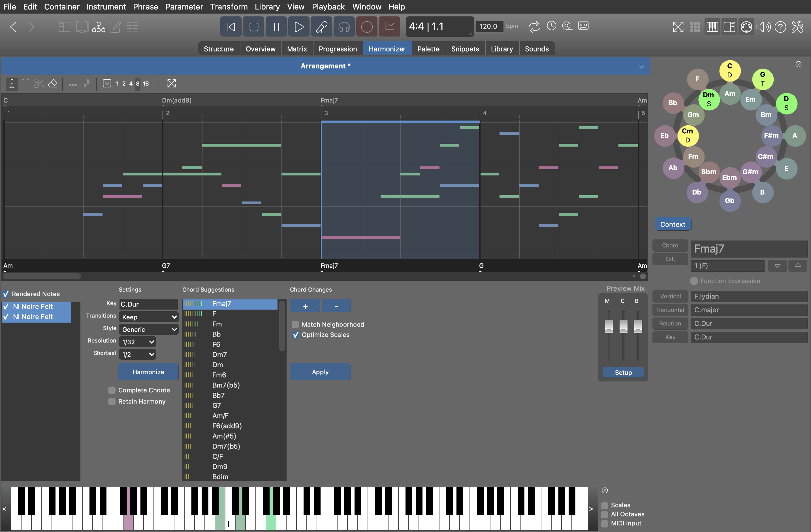Viewport: 811px width, 532px height.
Task: Click the Stop transport button
Action: (x=253, y=27)
